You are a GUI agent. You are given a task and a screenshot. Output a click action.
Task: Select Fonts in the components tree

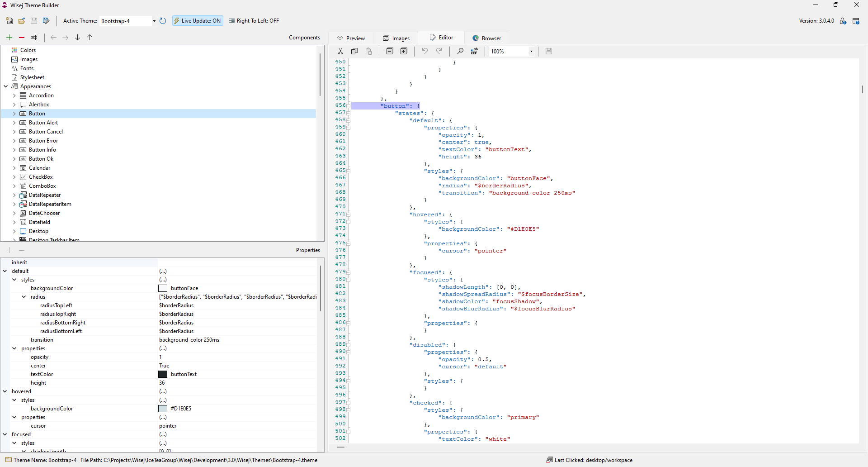coord(27,68)
